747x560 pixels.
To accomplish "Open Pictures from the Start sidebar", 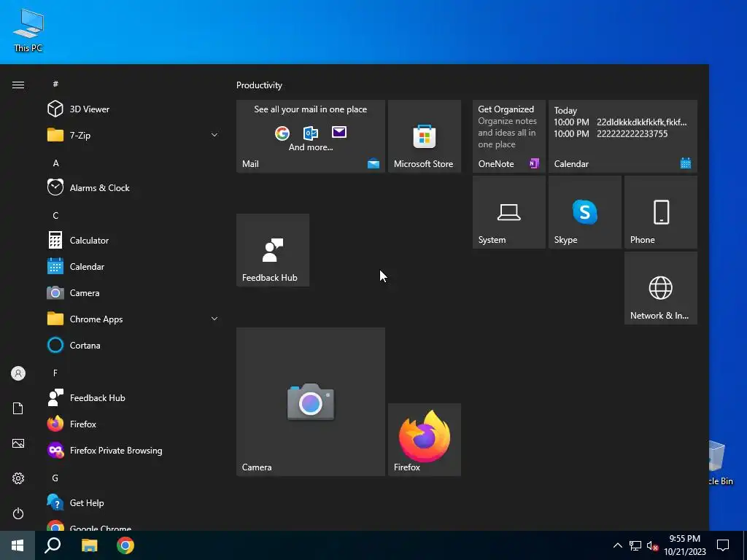I will coord(18,443).
